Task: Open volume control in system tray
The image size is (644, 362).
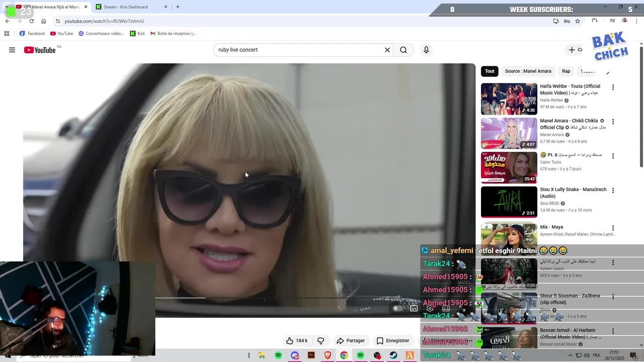Action: coord(586,355)
